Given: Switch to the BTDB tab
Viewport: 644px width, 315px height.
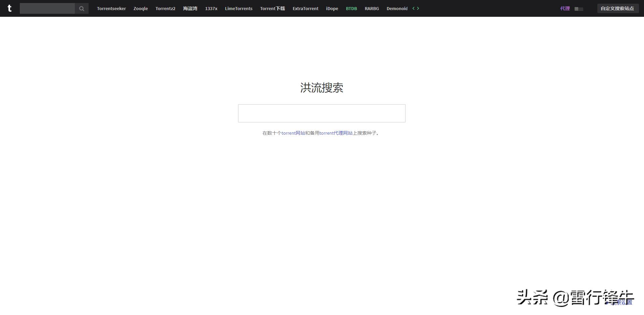Looking at the screenshot, I should click(x=351, y=8).
